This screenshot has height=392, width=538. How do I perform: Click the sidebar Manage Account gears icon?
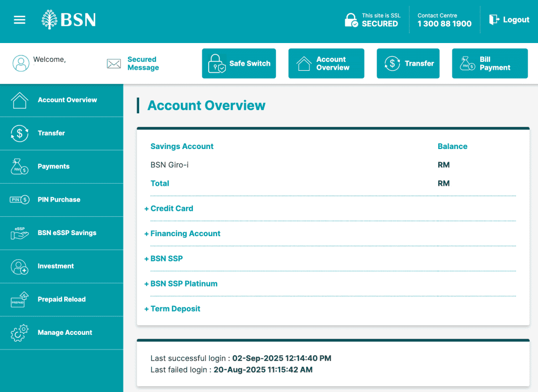19,333
